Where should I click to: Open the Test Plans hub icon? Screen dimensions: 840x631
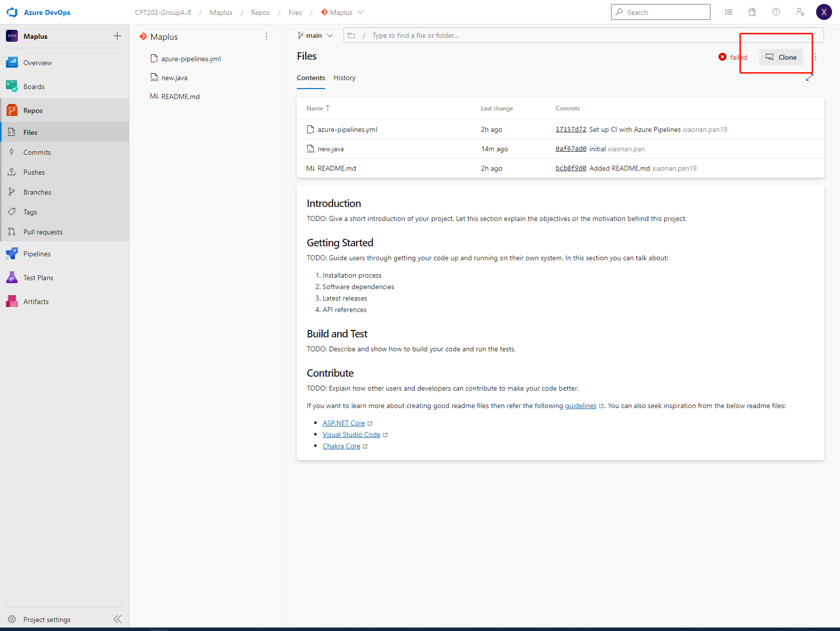[12, 278]
